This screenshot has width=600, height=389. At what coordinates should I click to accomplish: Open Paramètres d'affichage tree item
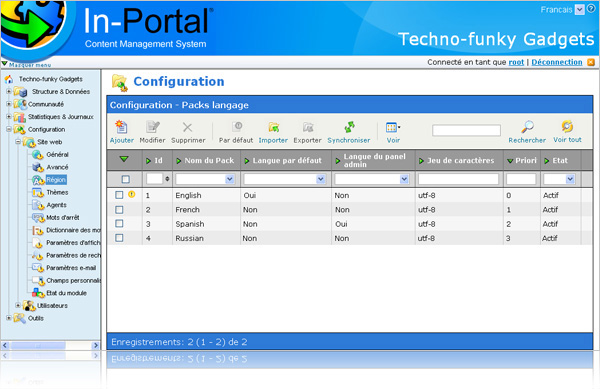[73, 243]
